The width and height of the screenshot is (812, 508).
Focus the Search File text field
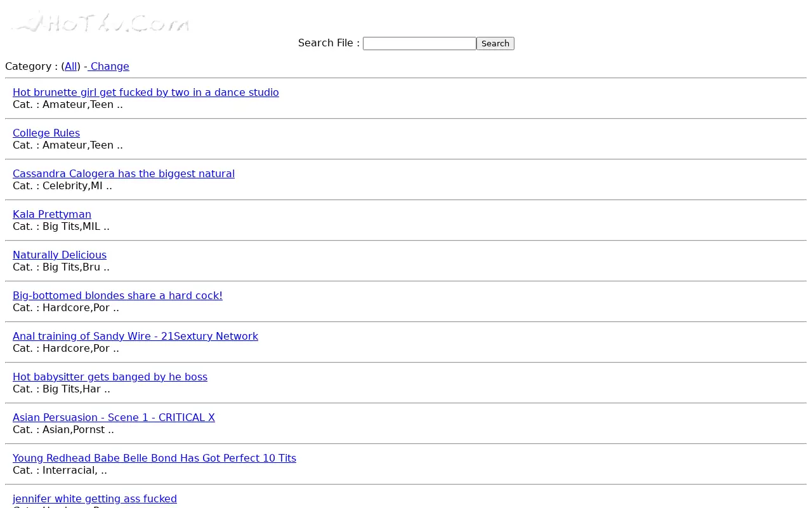point(419,43)
